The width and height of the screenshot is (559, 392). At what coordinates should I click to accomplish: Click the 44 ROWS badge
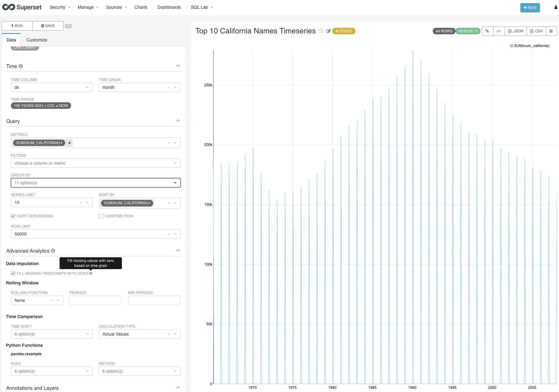coord(444,31)
